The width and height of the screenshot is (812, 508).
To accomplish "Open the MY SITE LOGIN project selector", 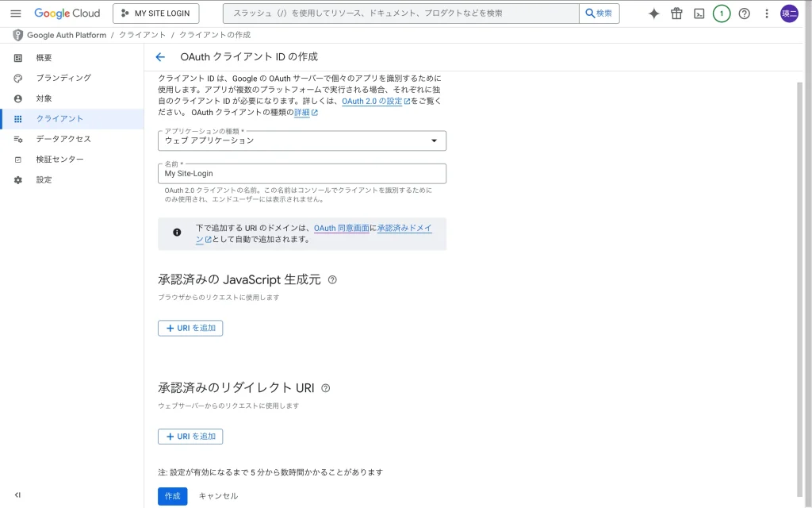I will pyautogui.click(x=156, y=13).
